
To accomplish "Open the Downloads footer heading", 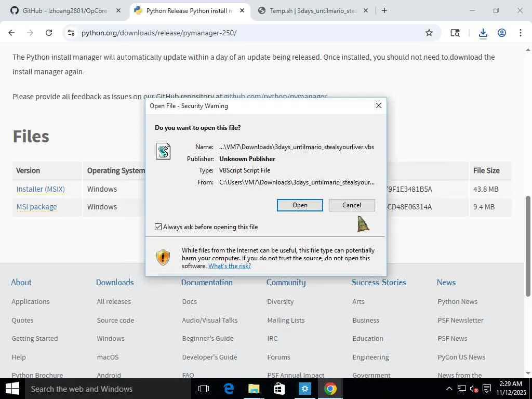I will (x=115, y=282).
